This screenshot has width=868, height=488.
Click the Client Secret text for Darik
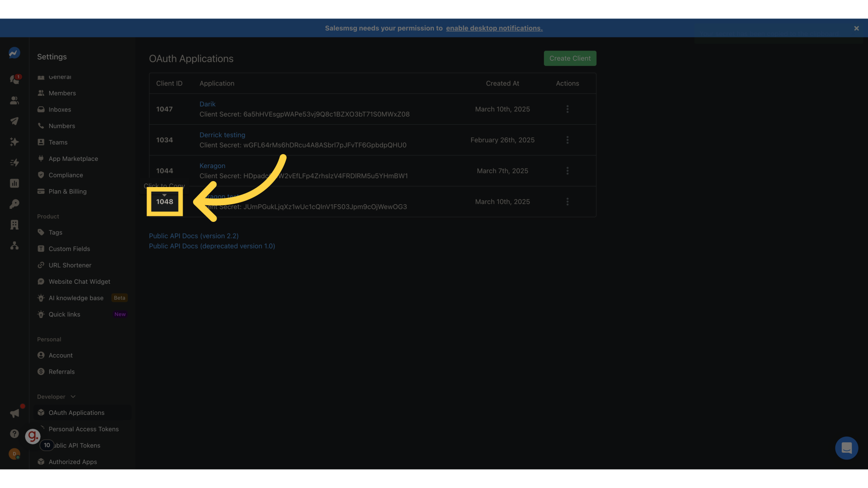[305, 114]
